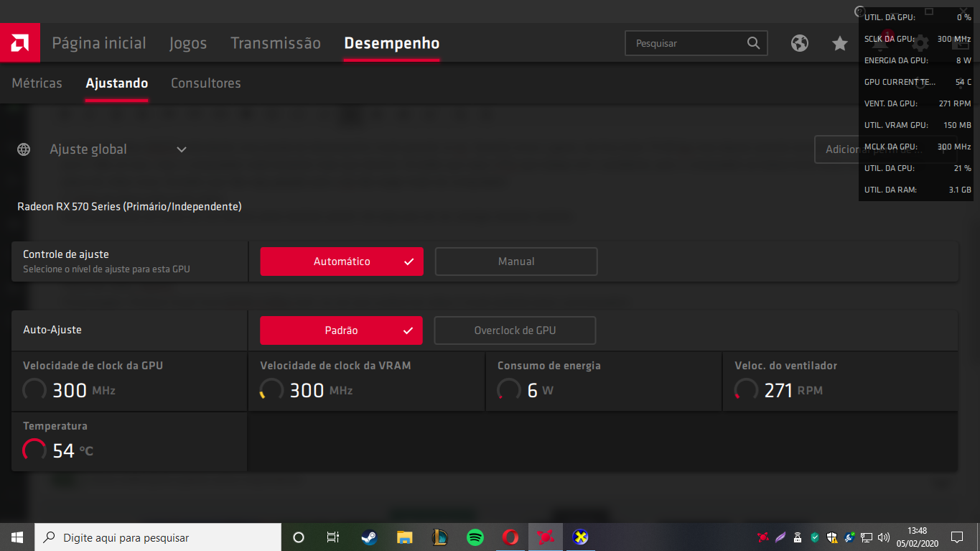Click the fan speed 271 RPM gauge
The height and width of the screenshot is (551, 980).
click(x=747, y=391)
